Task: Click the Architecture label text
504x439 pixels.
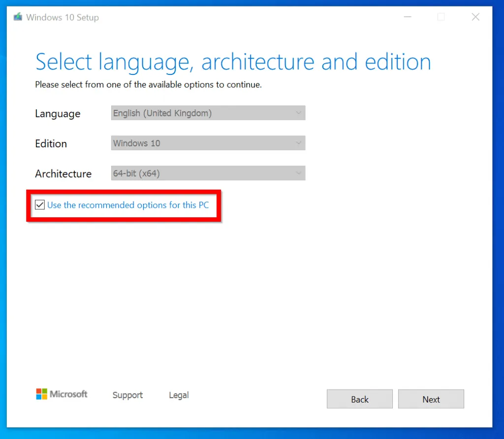Action: tap(63, 174)
